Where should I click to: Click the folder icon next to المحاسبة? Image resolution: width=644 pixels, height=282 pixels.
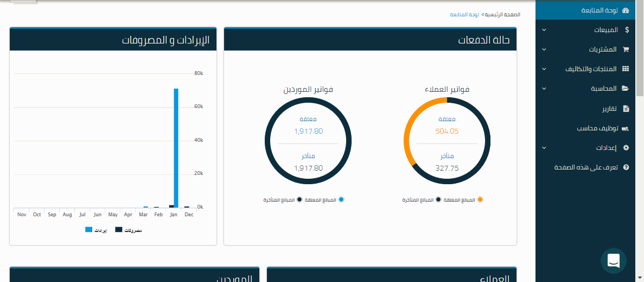626,89
